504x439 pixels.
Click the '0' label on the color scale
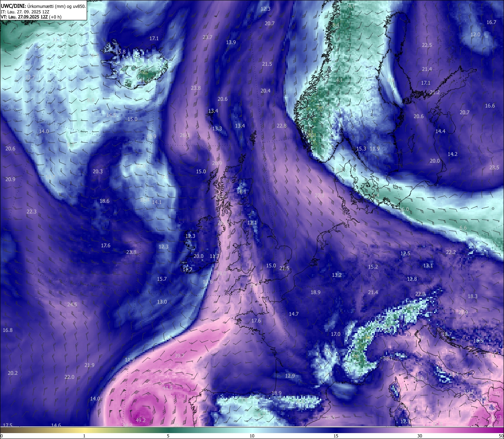[2, 436]
